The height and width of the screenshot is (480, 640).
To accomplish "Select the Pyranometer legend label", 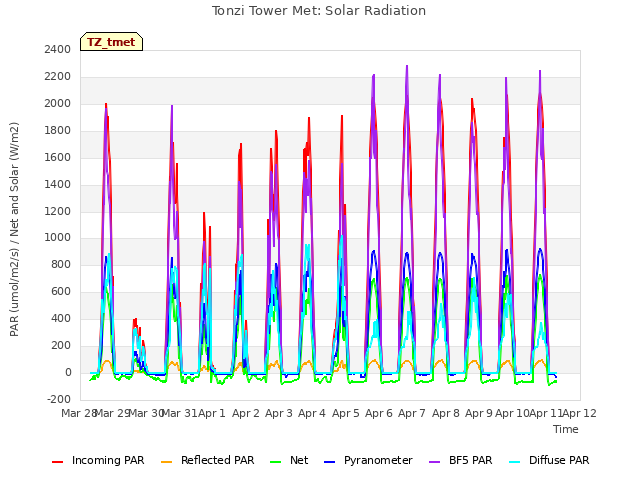I will [x=378, y=460].
